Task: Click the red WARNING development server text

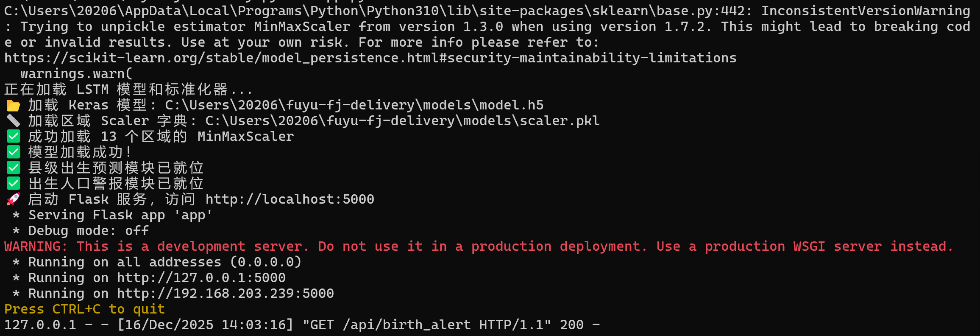Action: tap(479, 246)
